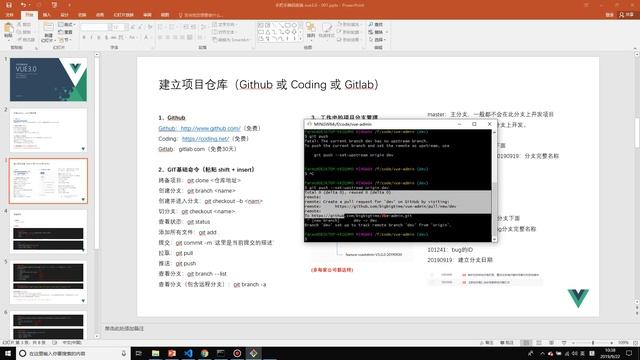Screen dimensions: 640x360
Task: Switch to slide sorter view
Action: (539, 343)
